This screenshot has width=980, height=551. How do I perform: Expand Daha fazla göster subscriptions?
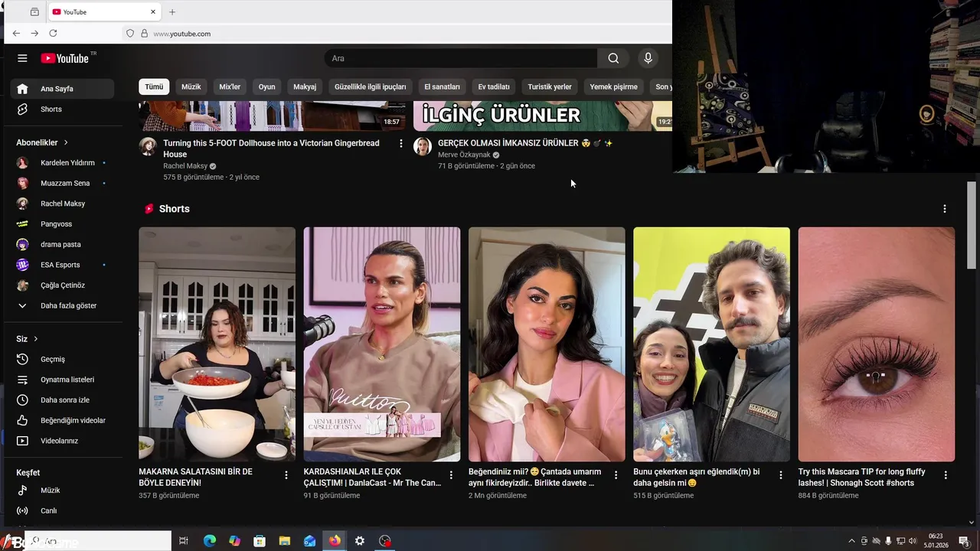pos(62,305)
